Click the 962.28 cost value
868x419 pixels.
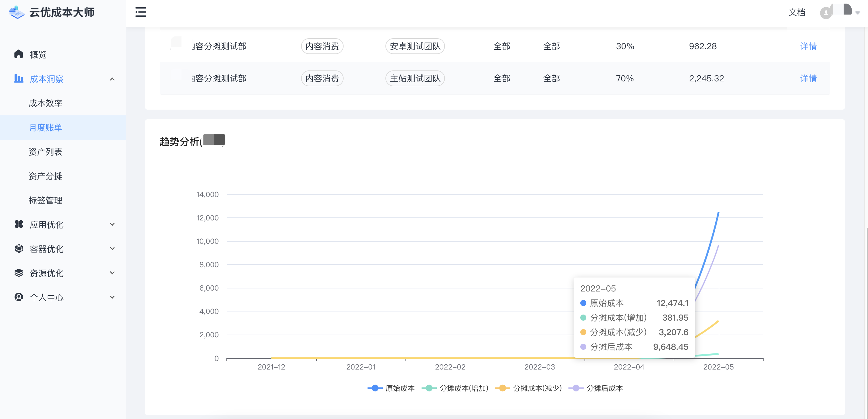coord(703,46)
